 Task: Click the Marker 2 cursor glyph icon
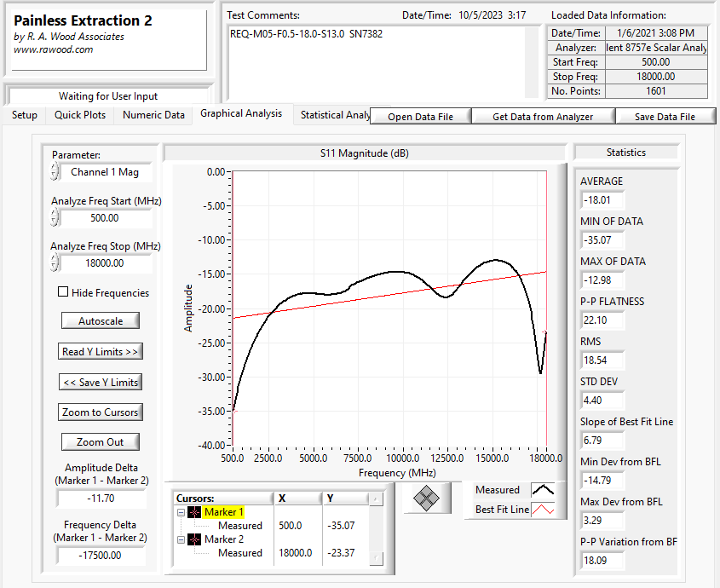(194, 539)
